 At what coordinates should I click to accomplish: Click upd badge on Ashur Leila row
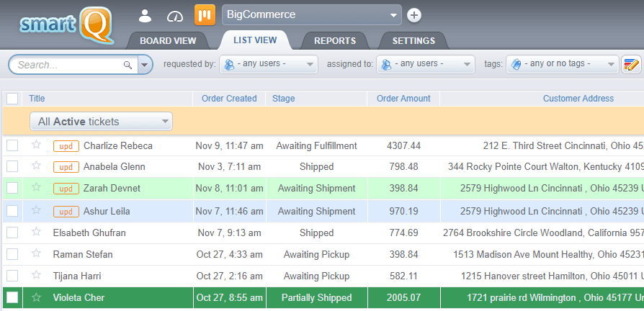[66, 212]
